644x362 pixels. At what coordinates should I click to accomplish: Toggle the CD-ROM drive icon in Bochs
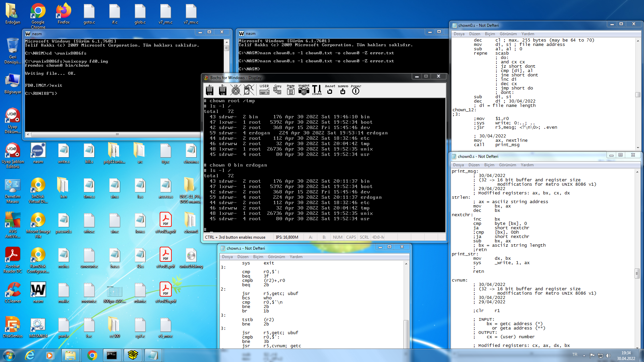(236, 90)
